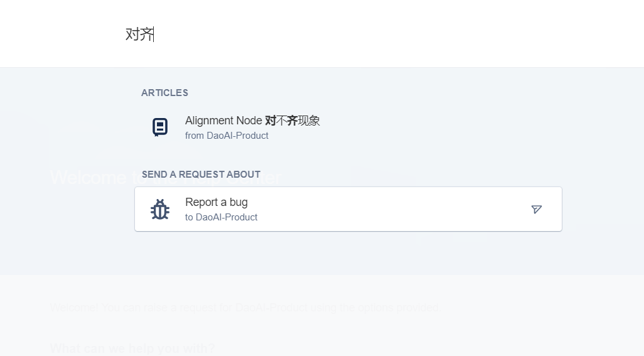Click the faded What can we help you with heading
Viewport: 644px width, 356px height.
click(132, 348)
